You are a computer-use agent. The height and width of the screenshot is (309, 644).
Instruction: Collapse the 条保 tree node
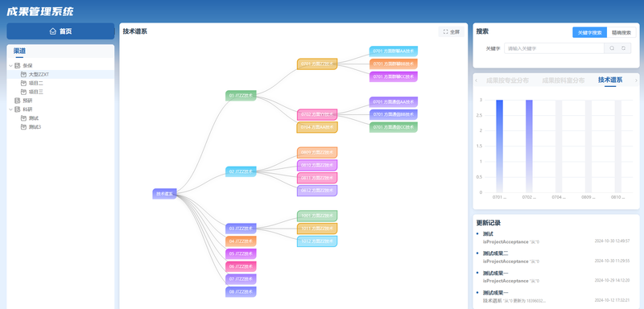pyautogui.click(x=10, y=66)
